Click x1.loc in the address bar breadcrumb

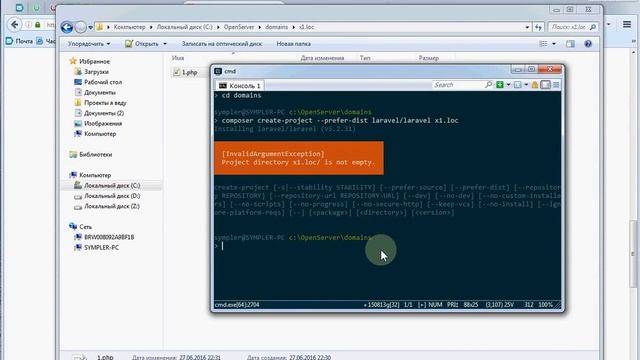tap(306, 27)
